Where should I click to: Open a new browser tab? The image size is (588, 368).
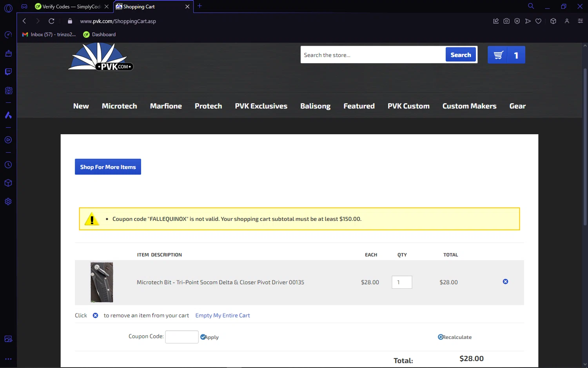[x=200, y=6]
